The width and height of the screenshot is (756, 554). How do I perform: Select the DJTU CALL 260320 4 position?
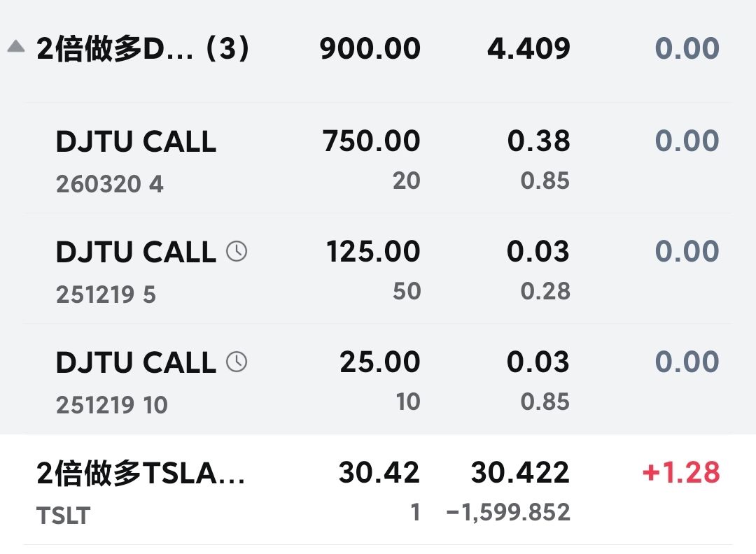[136, 142]
